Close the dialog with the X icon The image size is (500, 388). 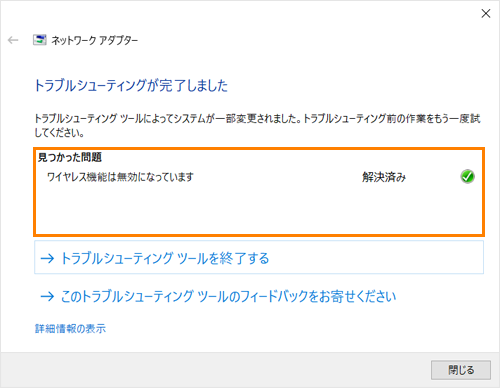click(486, 13)
